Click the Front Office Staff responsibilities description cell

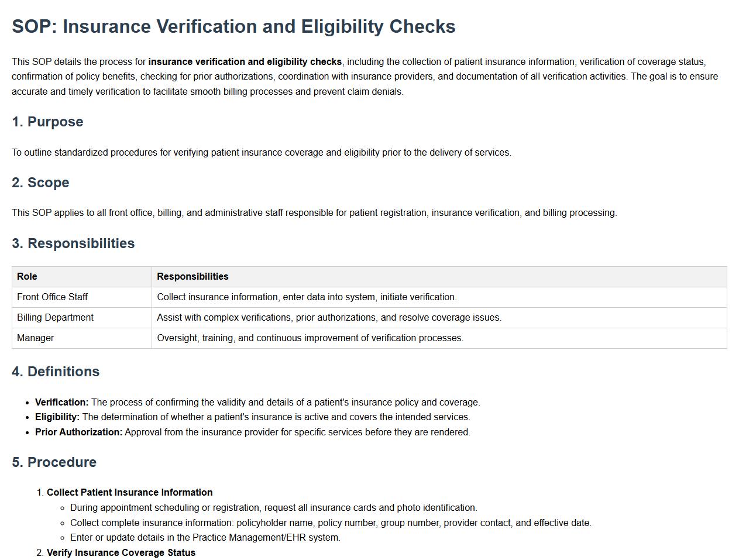click(306, 297)
